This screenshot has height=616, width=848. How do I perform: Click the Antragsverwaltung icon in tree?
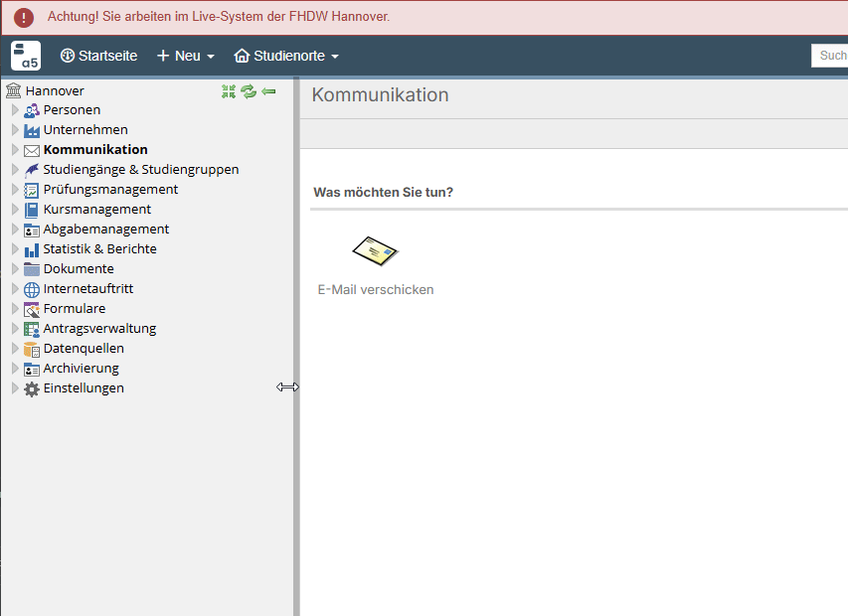[x=32, y=329]
